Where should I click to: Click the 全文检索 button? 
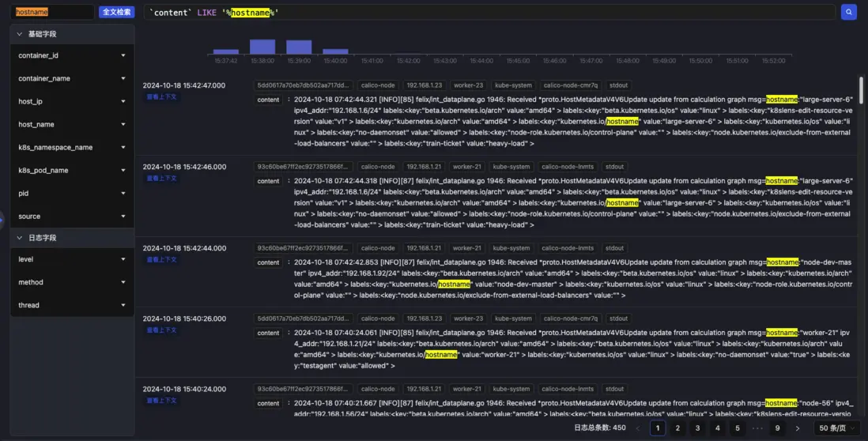click(x=117, y=12)
